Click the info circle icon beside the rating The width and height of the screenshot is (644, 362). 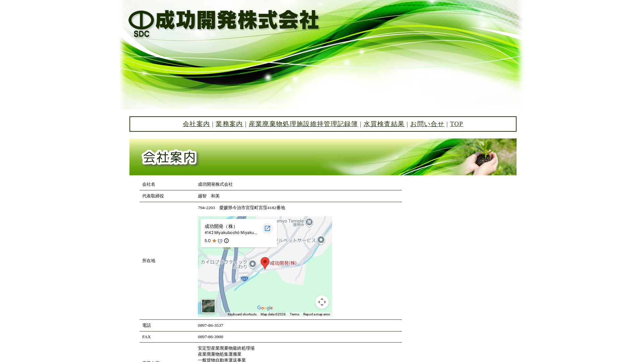click(226, 241)
